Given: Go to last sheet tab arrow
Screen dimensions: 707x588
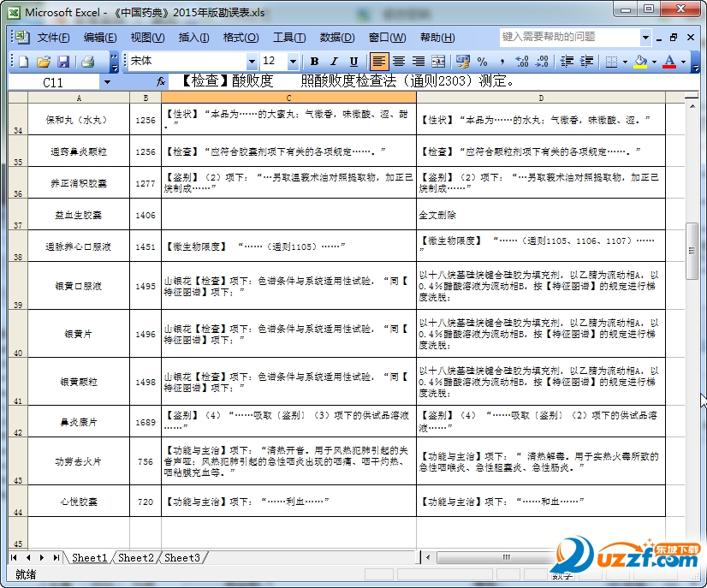Looking at the screenshot, I should 56,558.
